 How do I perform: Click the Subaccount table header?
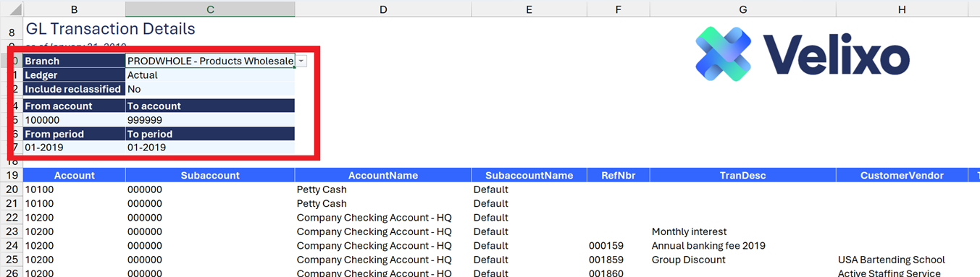click(x=210, y=176)
